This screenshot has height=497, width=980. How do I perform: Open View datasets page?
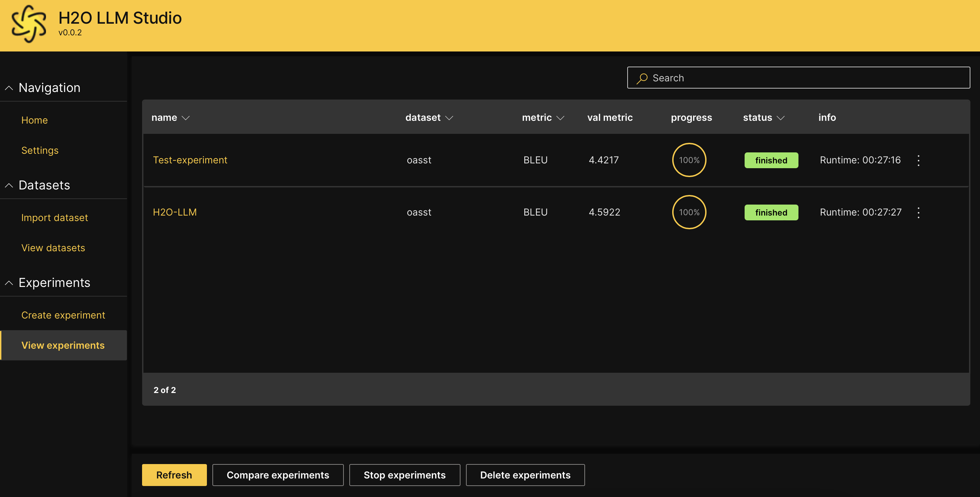pyautogui.click(x=53, y=248)
